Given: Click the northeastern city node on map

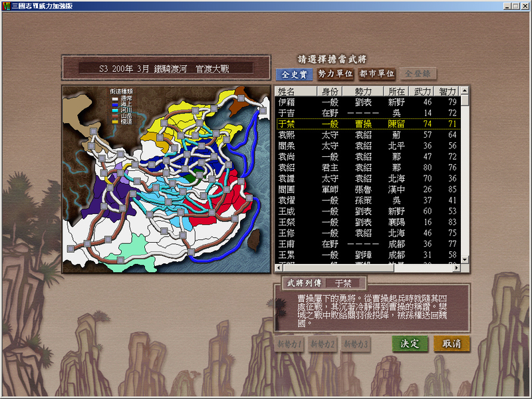Looking at the screenshot, I should coord(263,110).
